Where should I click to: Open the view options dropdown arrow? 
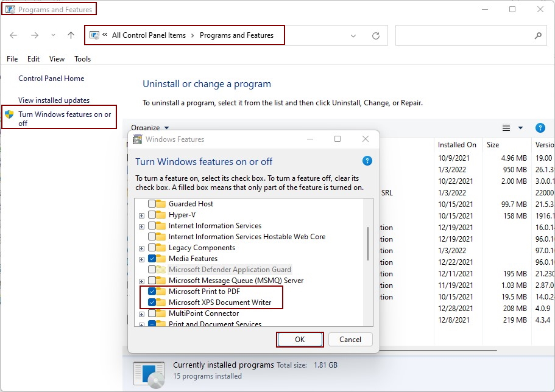pos(520,128)
